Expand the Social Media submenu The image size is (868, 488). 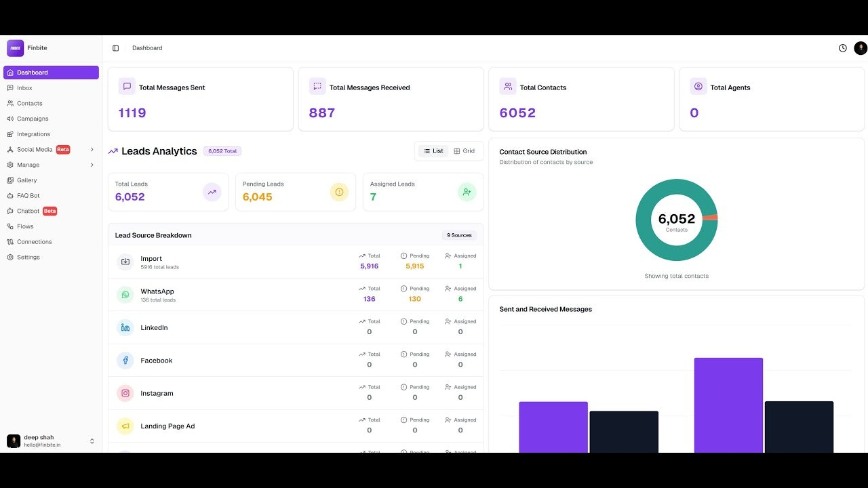point(92,149)
